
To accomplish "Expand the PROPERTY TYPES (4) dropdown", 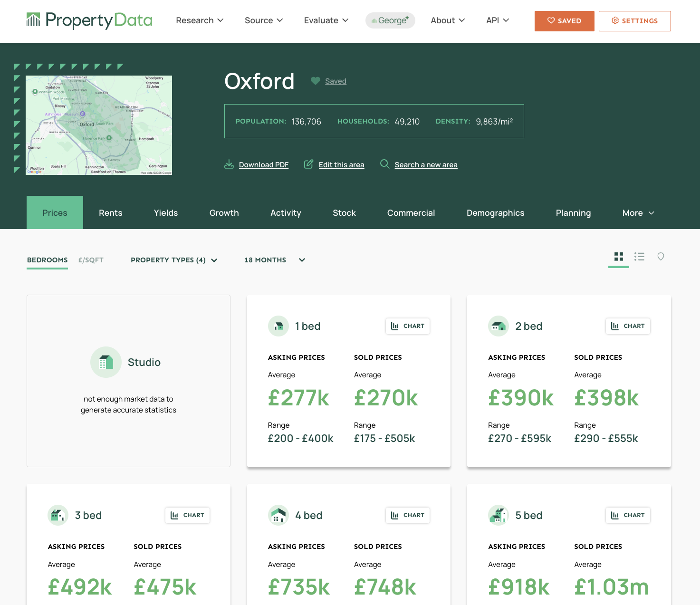I will (x=173, y=260).
